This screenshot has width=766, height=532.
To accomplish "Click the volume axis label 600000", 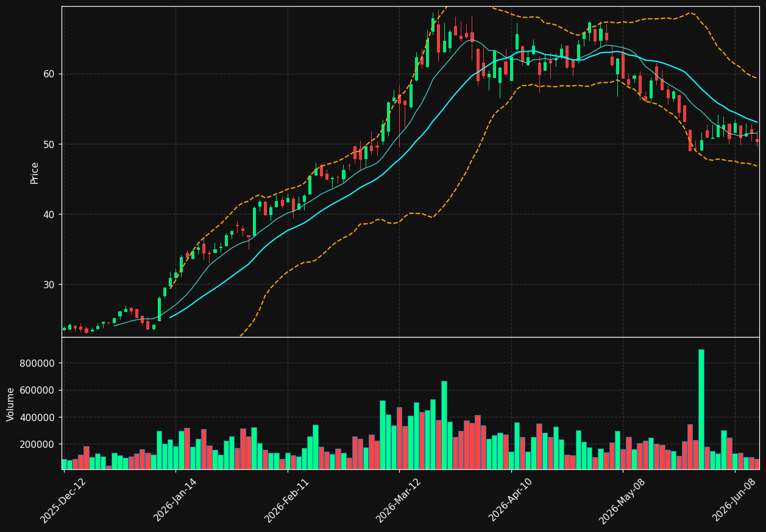I will tap(38, 390).
